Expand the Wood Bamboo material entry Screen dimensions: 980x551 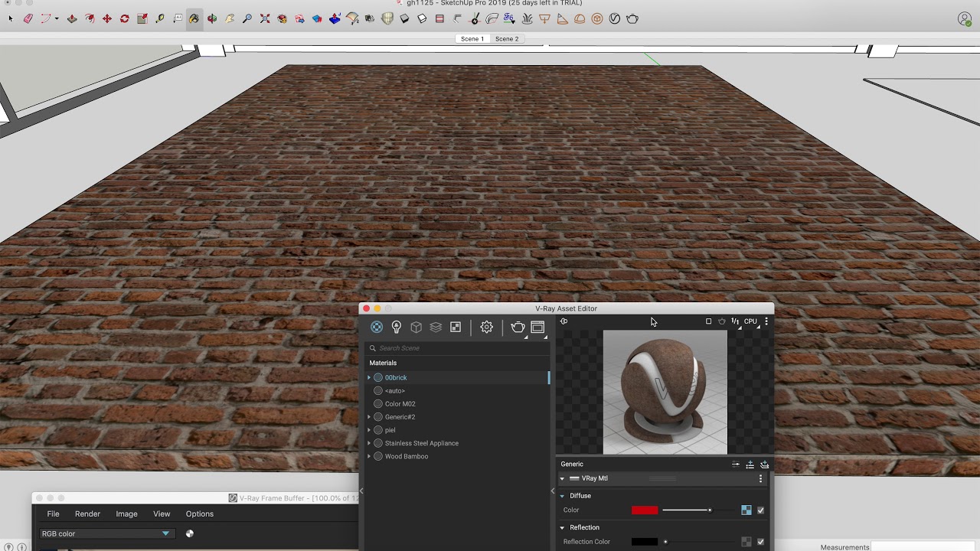click(x=369, y=456)
